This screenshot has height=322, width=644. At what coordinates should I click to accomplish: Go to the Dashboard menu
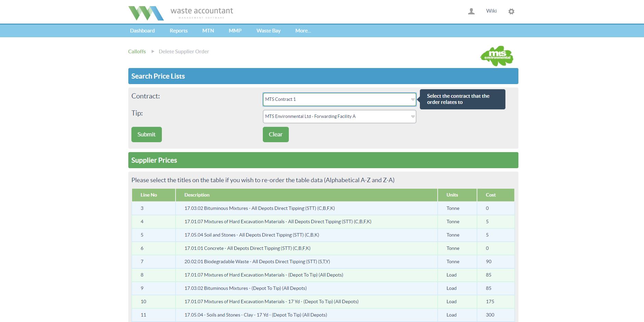(142, 31)
